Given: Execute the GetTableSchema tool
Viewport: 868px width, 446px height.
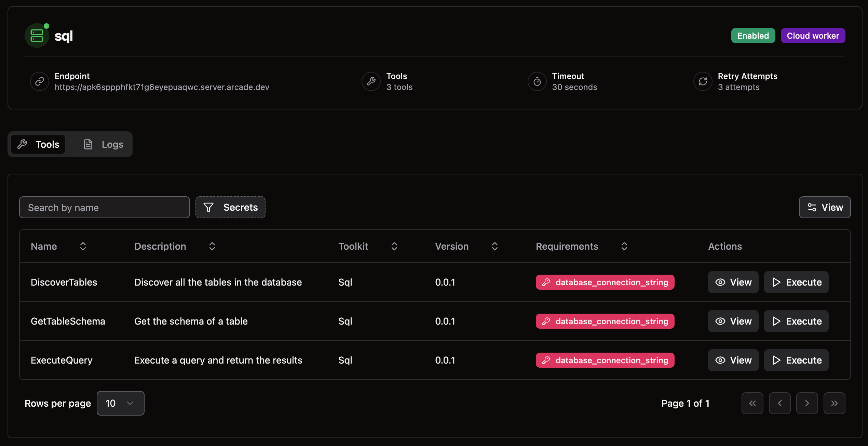Looking at the screenshot, I should coord(796,321).
